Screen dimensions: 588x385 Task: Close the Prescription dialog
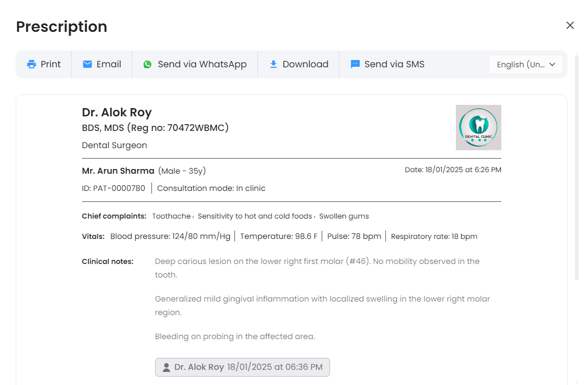point(570,26)
